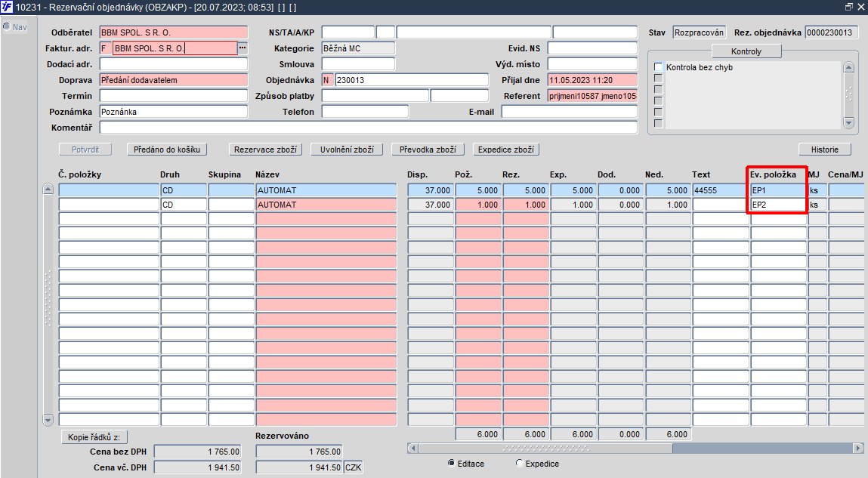Click the application logo icon in title bar
Screen dimensions: 868x478
7,8
